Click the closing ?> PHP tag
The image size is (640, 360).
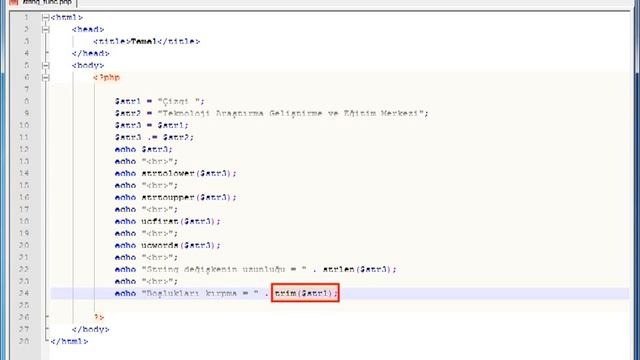(99, 317)
